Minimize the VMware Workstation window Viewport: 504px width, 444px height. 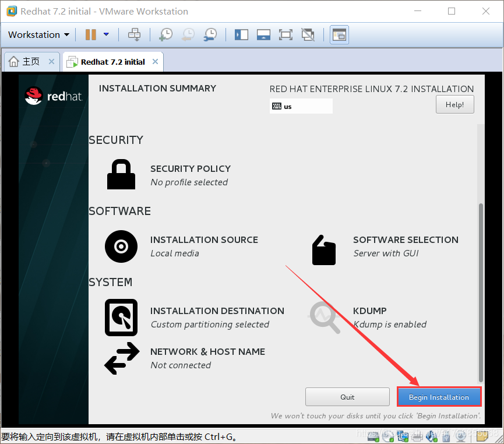(418, 11)
